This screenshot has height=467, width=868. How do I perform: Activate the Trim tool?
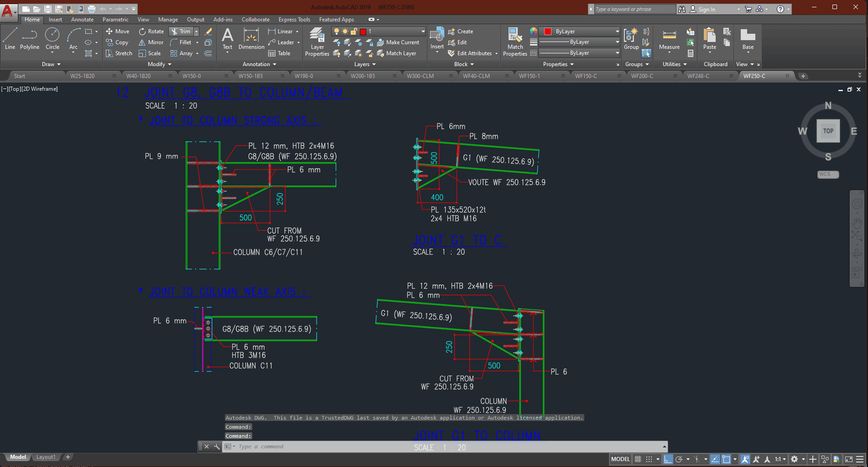tap(180, 31)
